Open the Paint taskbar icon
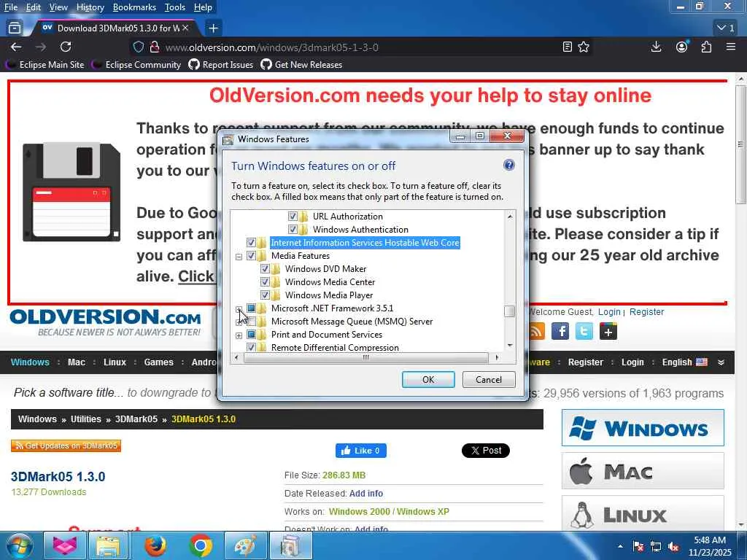Viewport: 747px width, 560px height. pyautogui.click(x=245, y=545)
